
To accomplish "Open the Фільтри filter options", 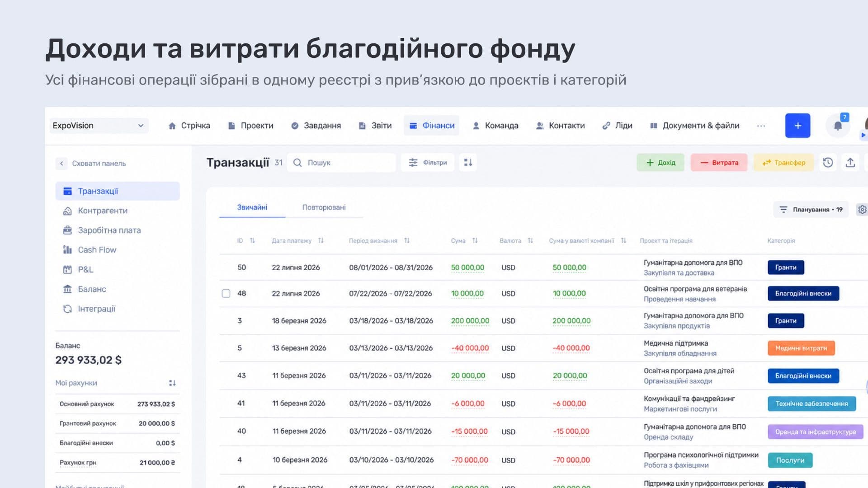I will [x=428, y=163].
